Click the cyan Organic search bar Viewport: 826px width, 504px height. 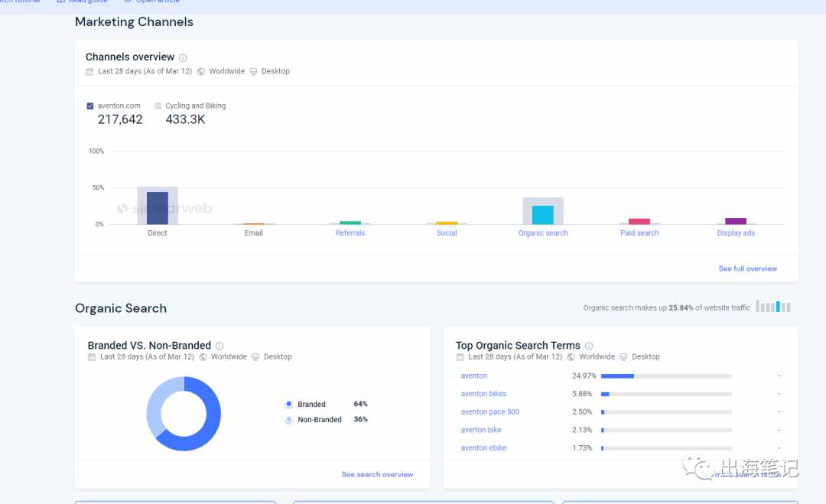tap(543, 215)
